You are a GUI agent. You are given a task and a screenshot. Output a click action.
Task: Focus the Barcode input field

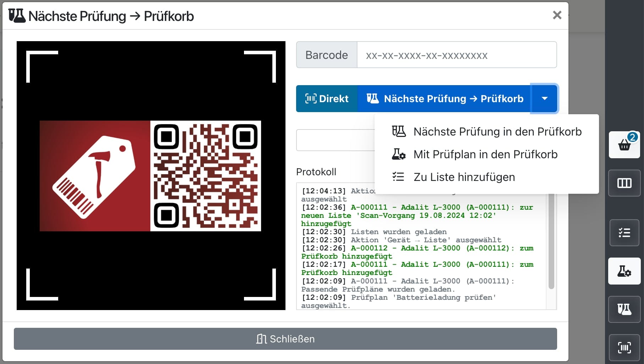(x=456, y=55)
